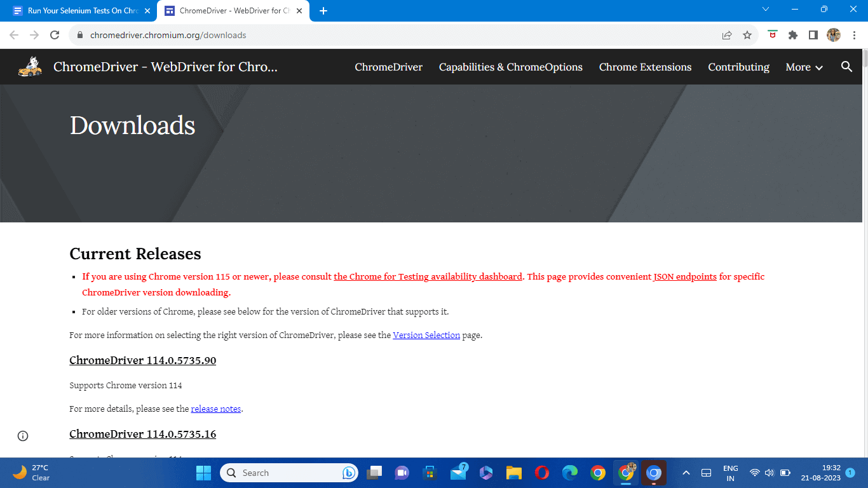Click the ChromeDriver site logo
868x488 pixels.
point(30,67)
